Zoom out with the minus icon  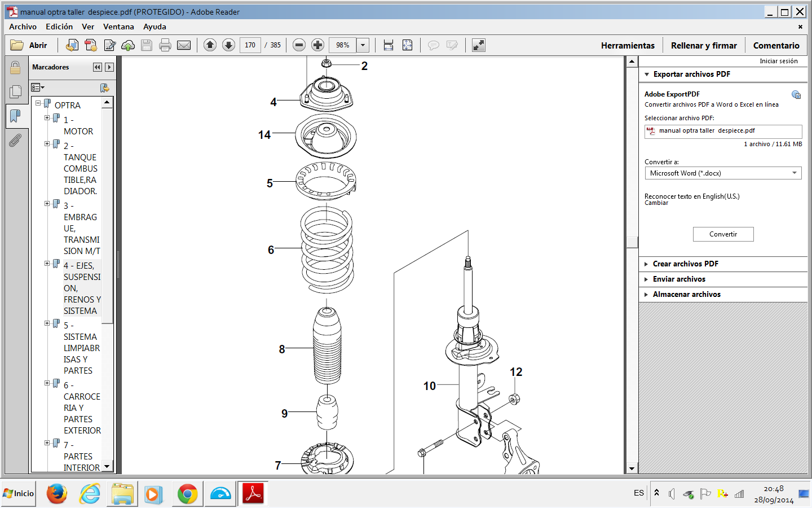(x=299, y=45)
